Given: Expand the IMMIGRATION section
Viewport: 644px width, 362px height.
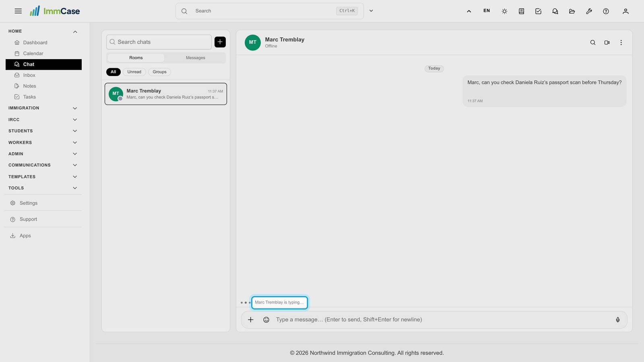Looking at the screenshot, I should (x=43, y=108).
